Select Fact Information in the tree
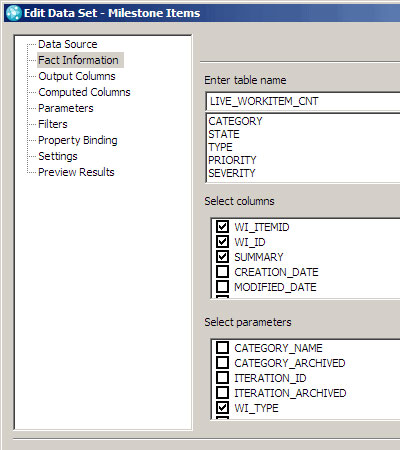Screen dimensions: 400x450 point(78,60)
